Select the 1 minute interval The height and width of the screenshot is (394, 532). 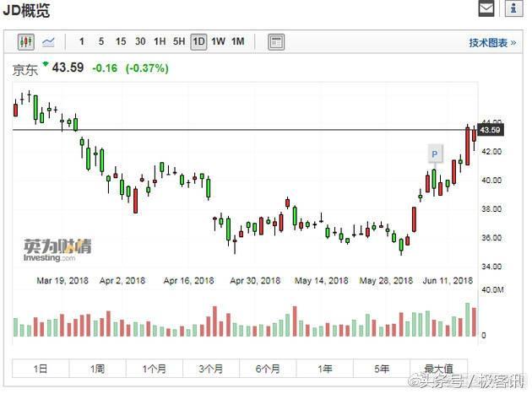pos(82,41)
